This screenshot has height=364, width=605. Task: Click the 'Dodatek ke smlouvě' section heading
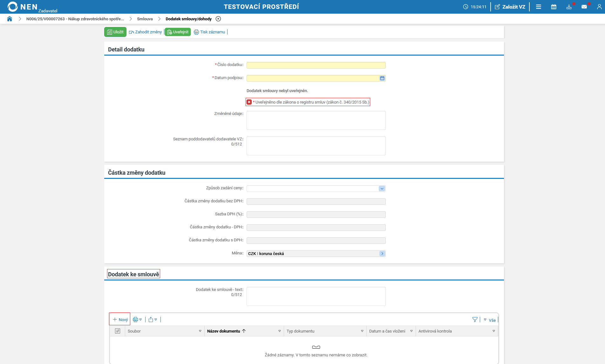(x=133, y=274)
